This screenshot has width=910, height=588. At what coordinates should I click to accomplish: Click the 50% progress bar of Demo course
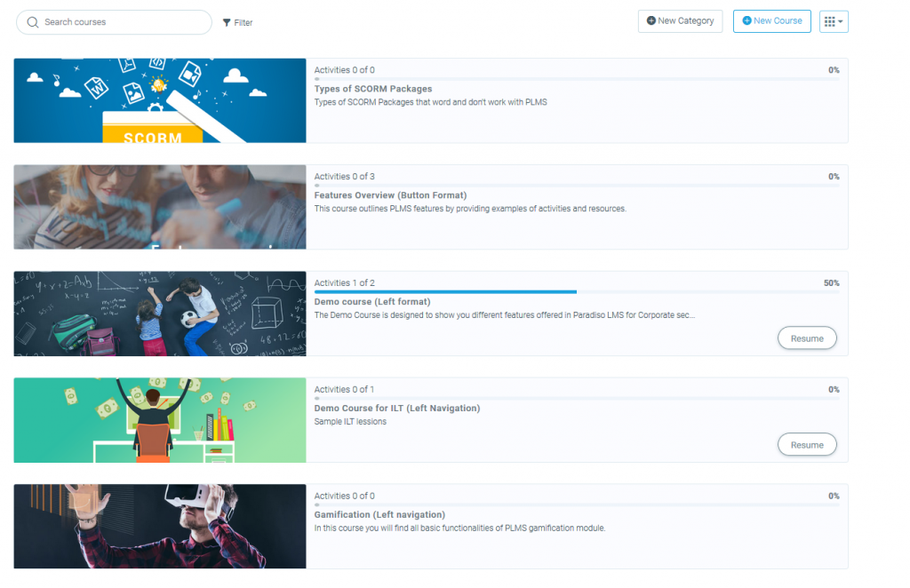[x=444, y=291]
